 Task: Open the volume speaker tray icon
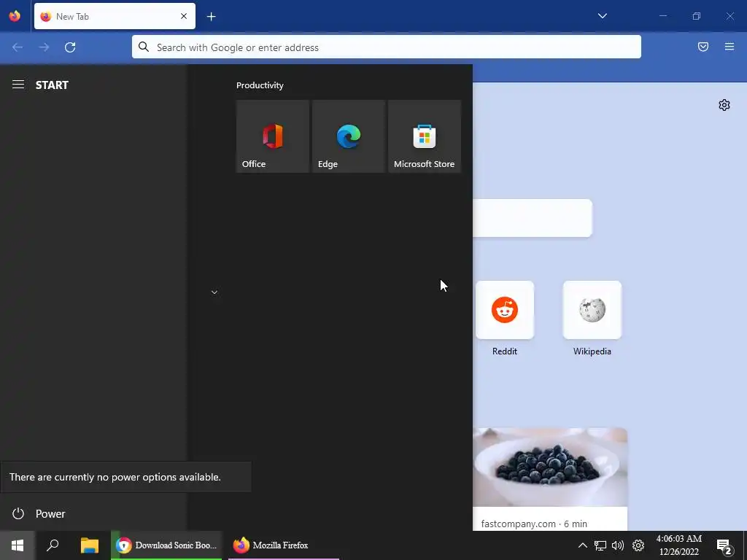618,545
